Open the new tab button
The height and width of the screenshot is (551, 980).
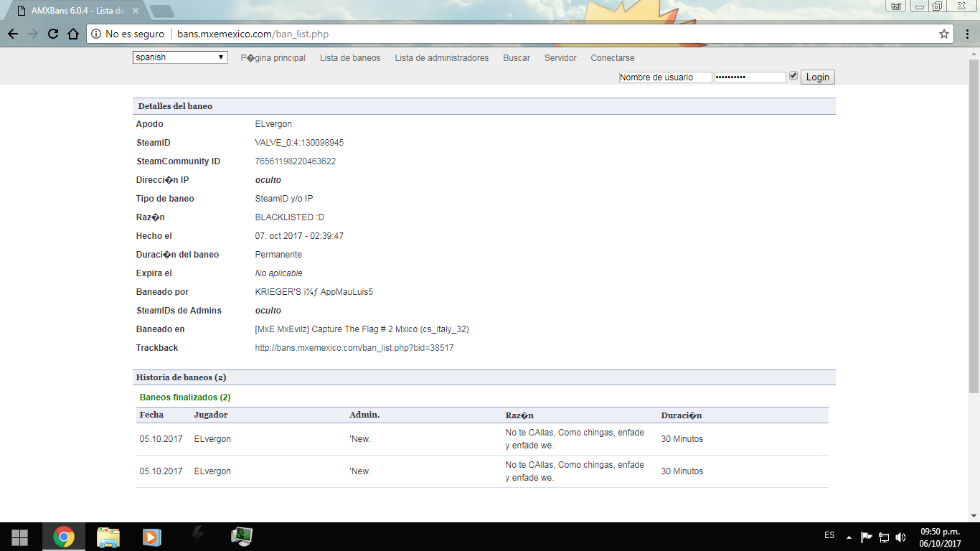click(162, 11)
